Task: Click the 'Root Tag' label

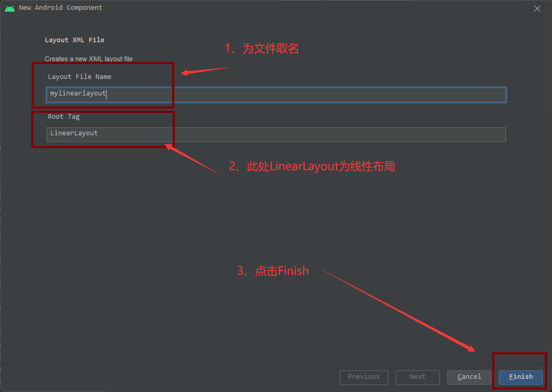Action: coord(63,116)
